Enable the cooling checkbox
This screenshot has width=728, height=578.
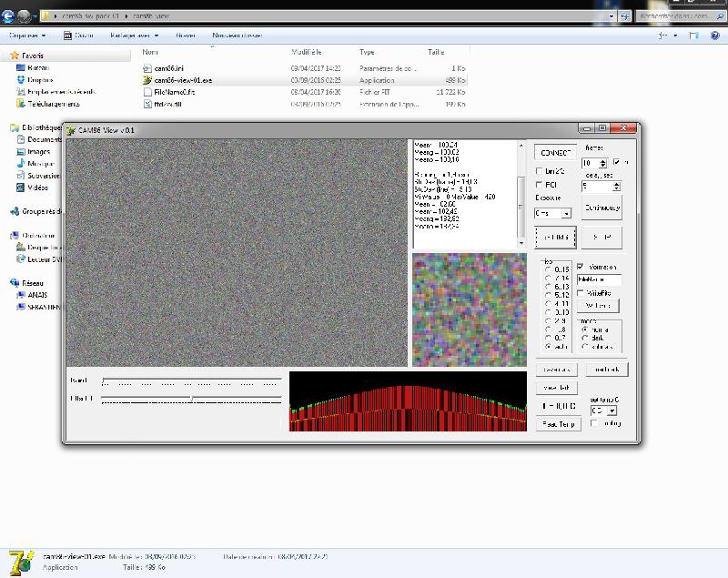(594, 423)
